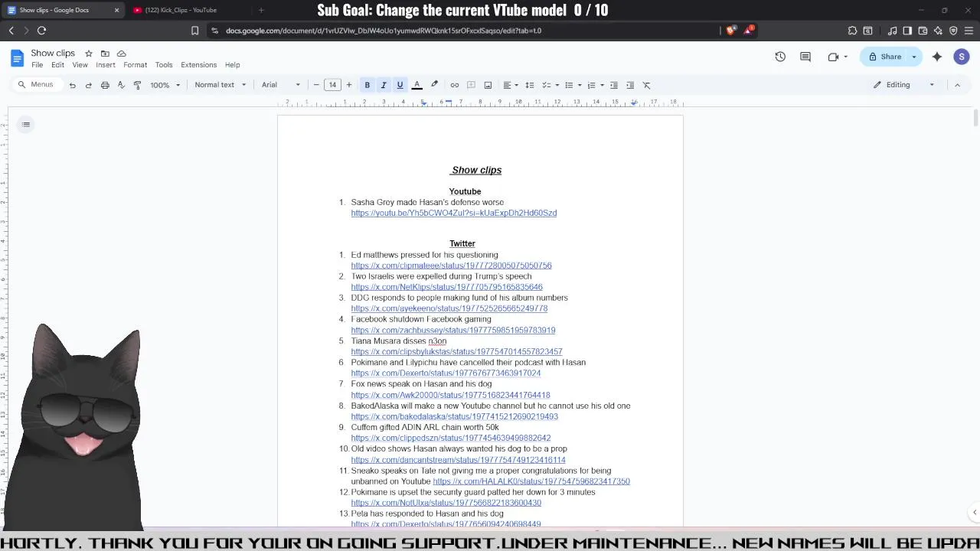Open the Brave Shields lion icon

pyautogui.click(x=730, y=31)
